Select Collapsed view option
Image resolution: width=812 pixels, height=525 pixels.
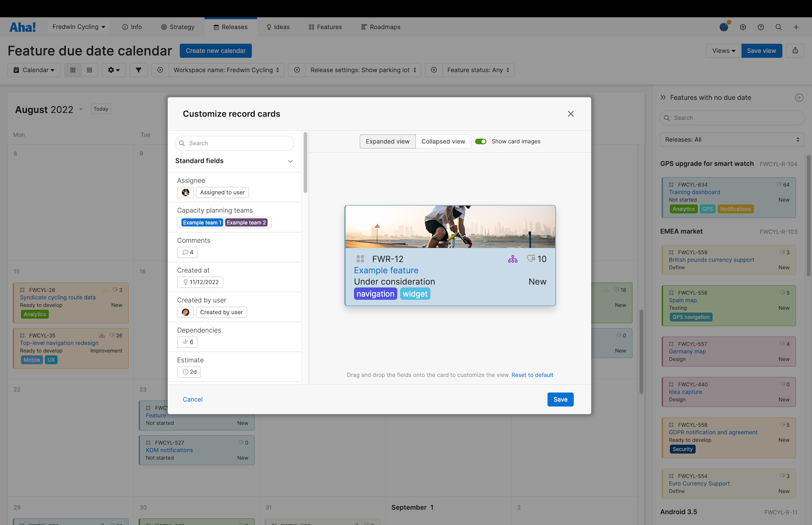pyautogui.click(x=443, y=141)
